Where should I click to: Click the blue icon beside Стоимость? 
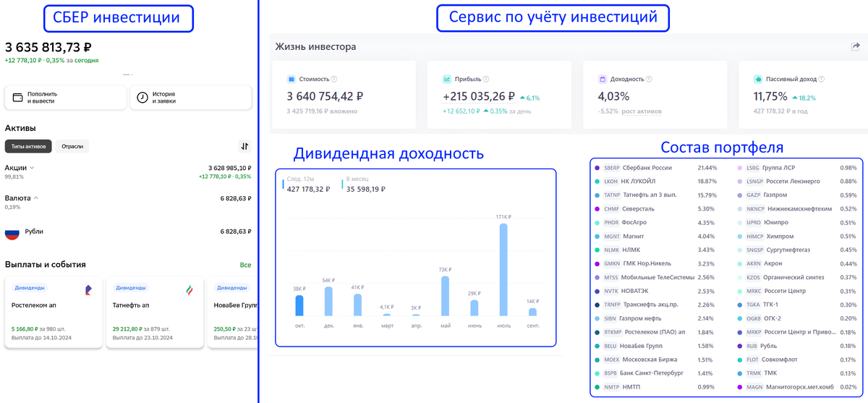[291, 79]
